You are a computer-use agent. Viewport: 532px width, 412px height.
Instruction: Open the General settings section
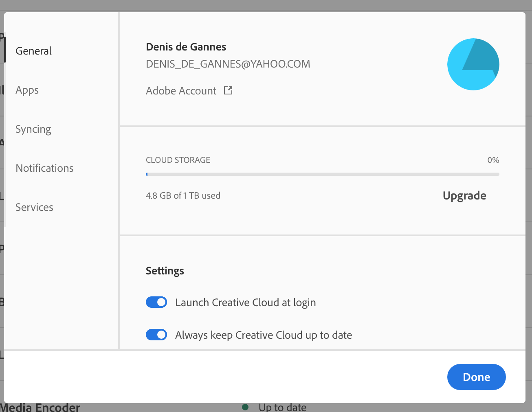pyautogui.click(x=33, y=50)
